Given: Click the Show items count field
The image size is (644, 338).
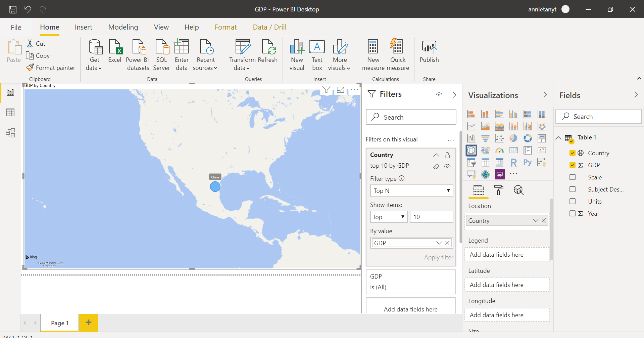Looking at the screenshot, I should [432, 217].
